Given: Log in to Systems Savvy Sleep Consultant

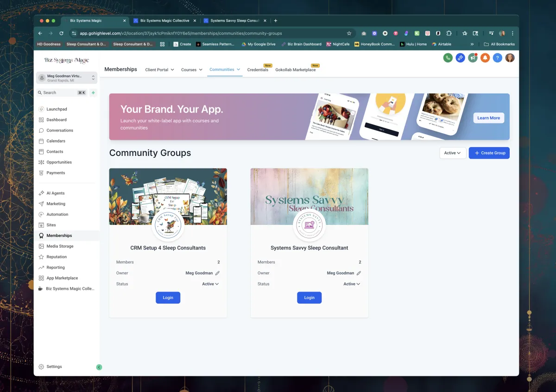Looking at the screenshot, I should [x=309, y=298].
